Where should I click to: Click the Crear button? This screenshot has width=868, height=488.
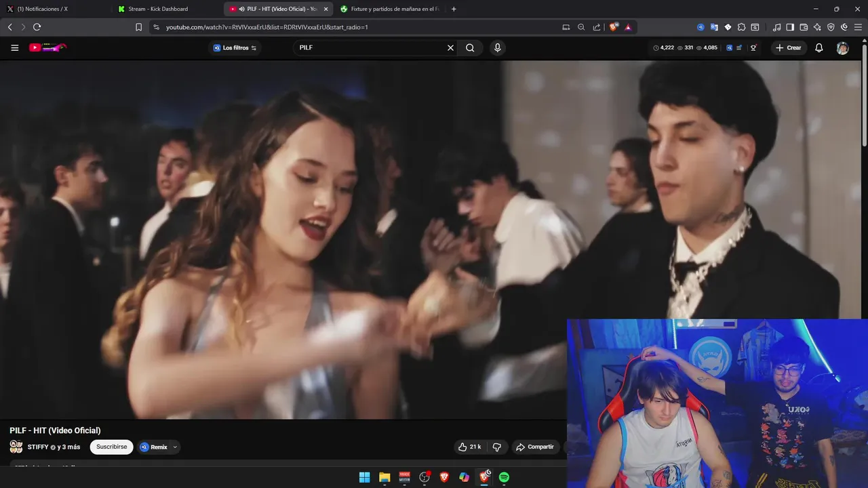789,47
